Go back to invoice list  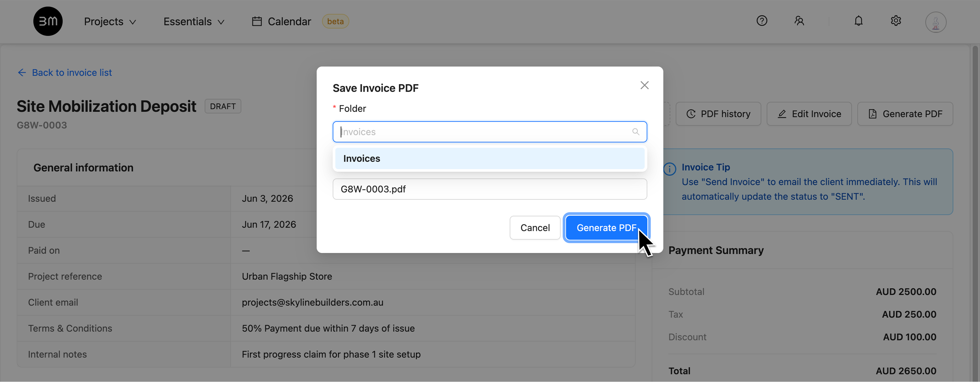(65, 72)
